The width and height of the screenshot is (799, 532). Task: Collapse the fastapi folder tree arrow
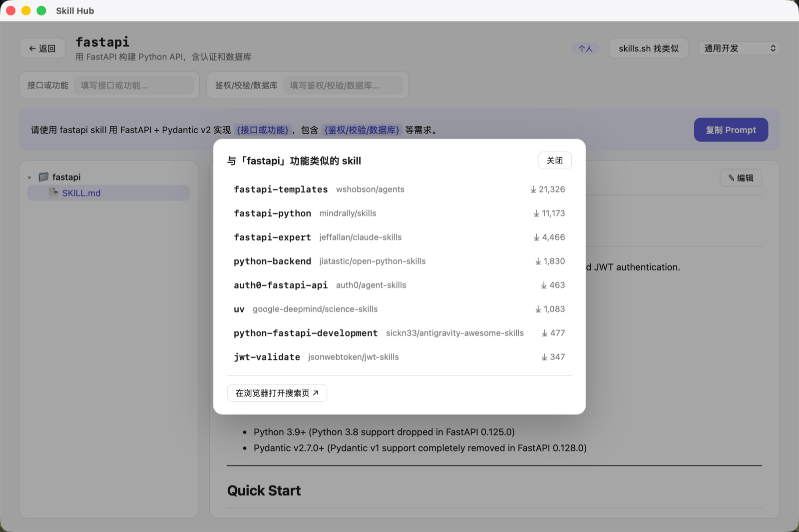point(29,177)
